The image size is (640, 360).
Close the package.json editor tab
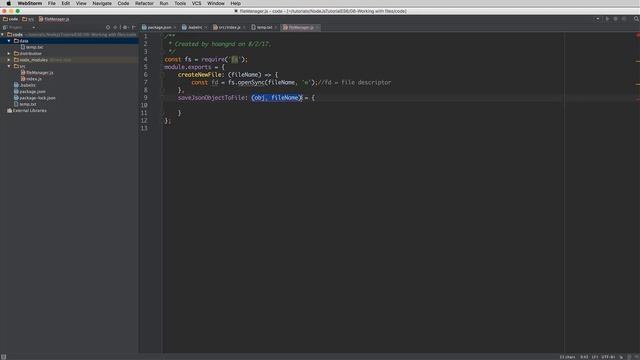point(176,27)
